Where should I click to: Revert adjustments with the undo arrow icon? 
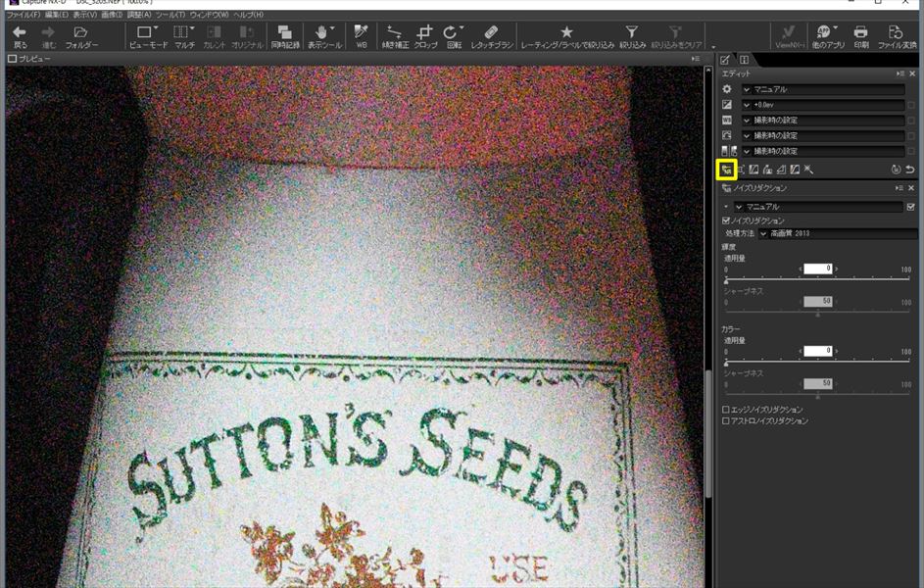pos(910,170)
